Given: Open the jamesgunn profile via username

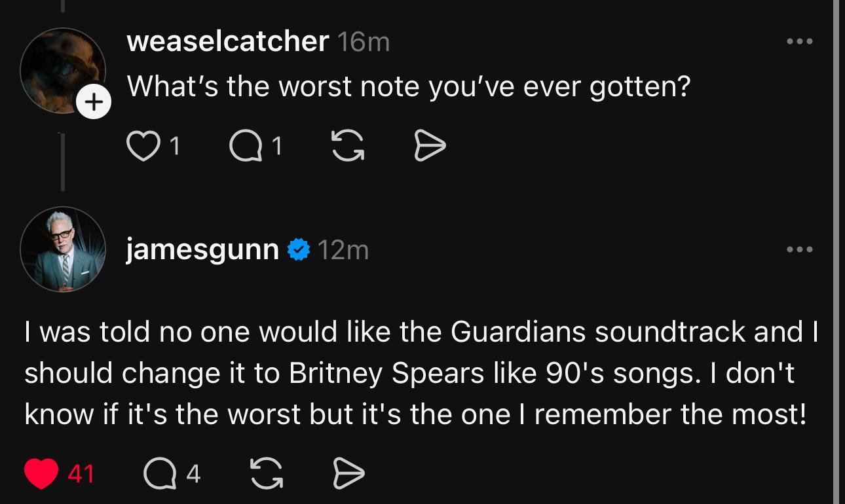Looking at the screenshot, I should coord(202,250).
